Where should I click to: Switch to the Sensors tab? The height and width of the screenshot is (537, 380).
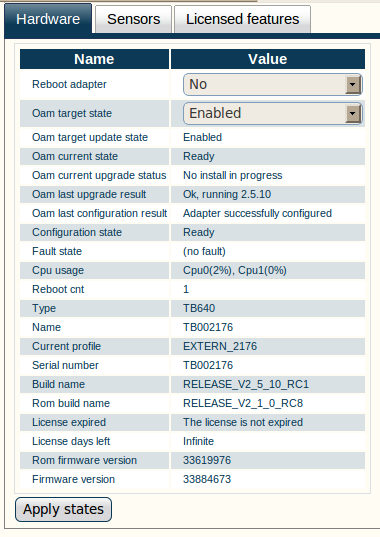[134, 19]
